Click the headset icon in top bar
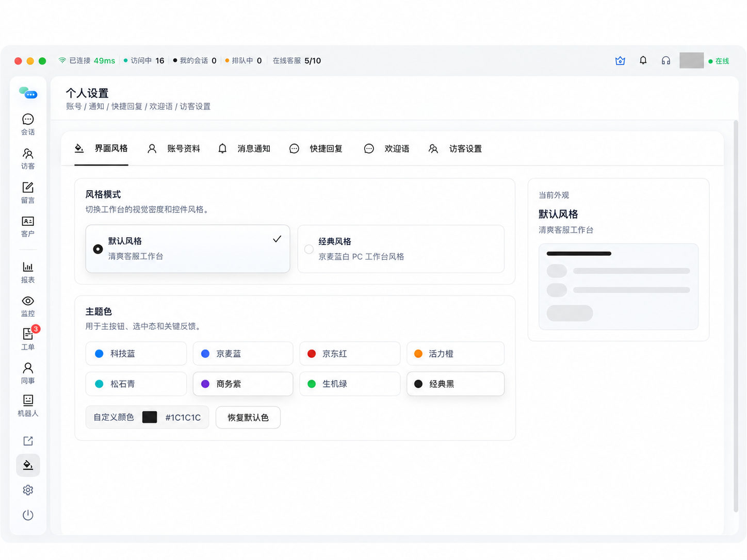Screen dimensions: 747x560 [x=666, y=61]
